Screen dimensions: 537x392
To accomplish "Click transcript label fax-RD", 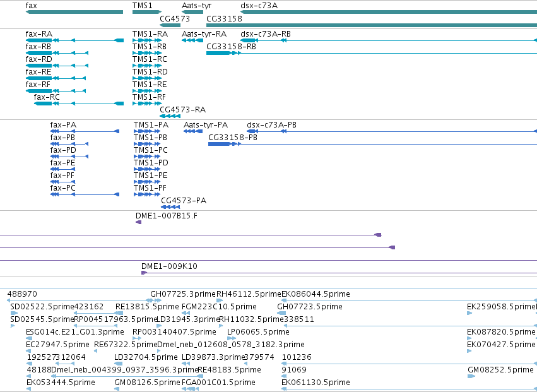I will [39, 59].
